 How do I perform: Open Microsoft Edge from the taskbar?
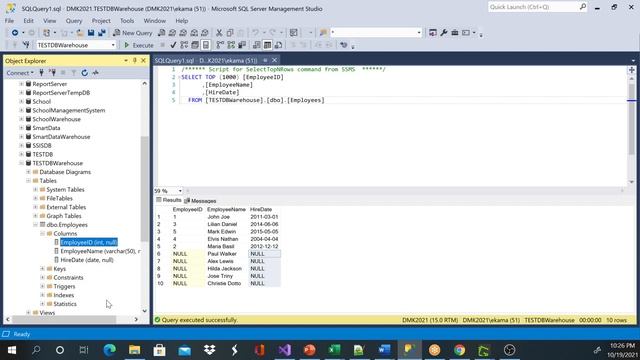109,350
